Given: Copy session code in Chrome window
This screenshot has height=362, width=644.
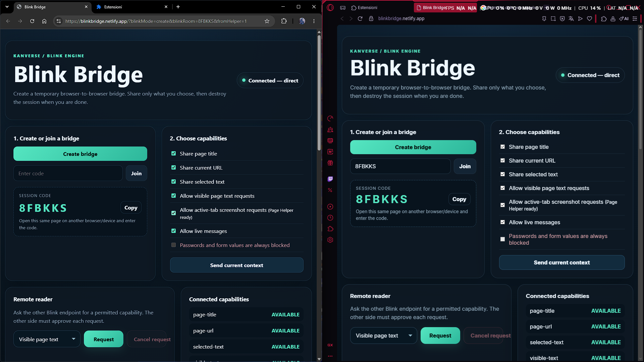Looking at the screenshot, I should [131, 208].
